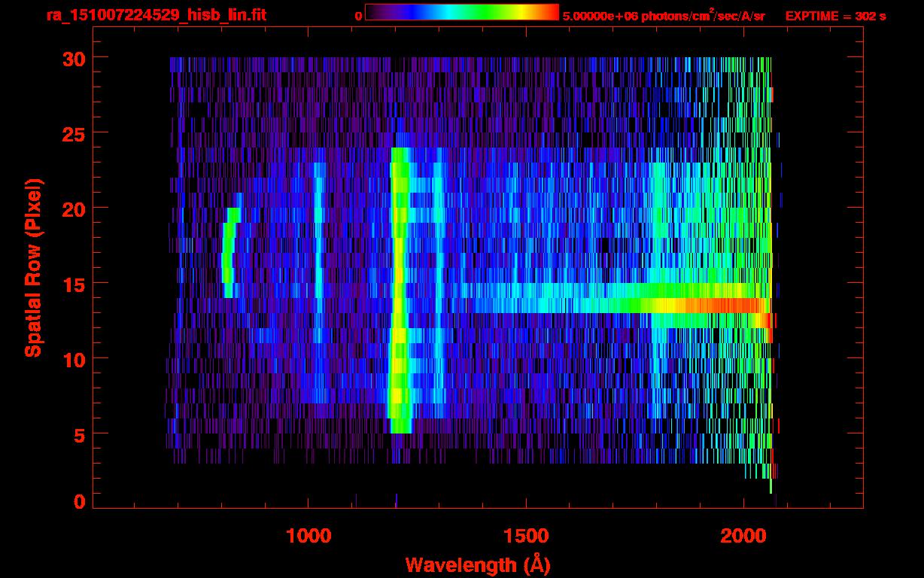This screenshot has width=924, height=578.
Task: Select the 1500 tick label on wavelength axis
Action: (x=525, y=536)
